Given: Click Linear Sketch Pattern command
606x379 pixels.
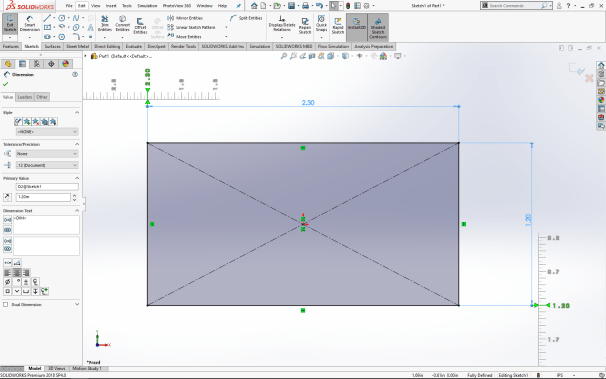Looking at the screenshot, I should (191, 27).
